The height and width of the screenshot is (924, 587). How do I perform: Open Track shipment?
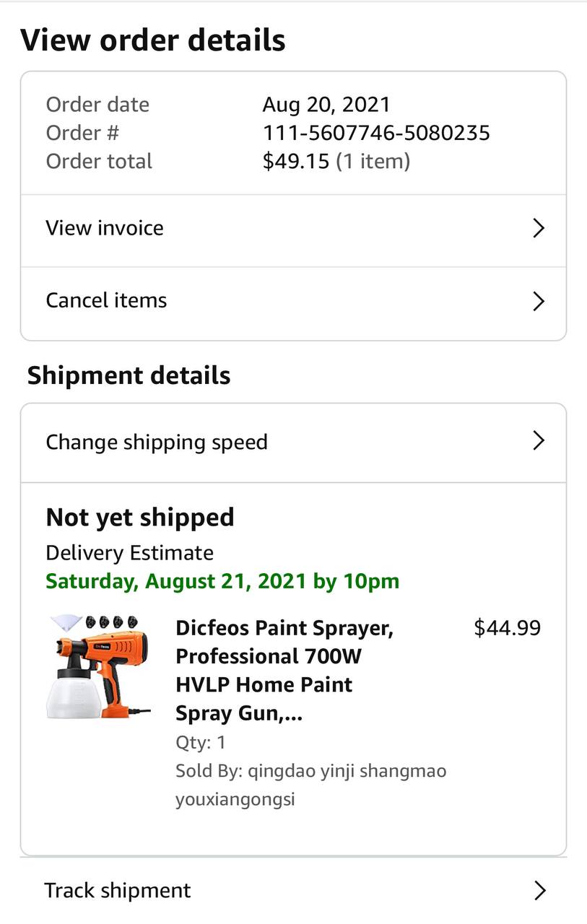pos(118,890)
